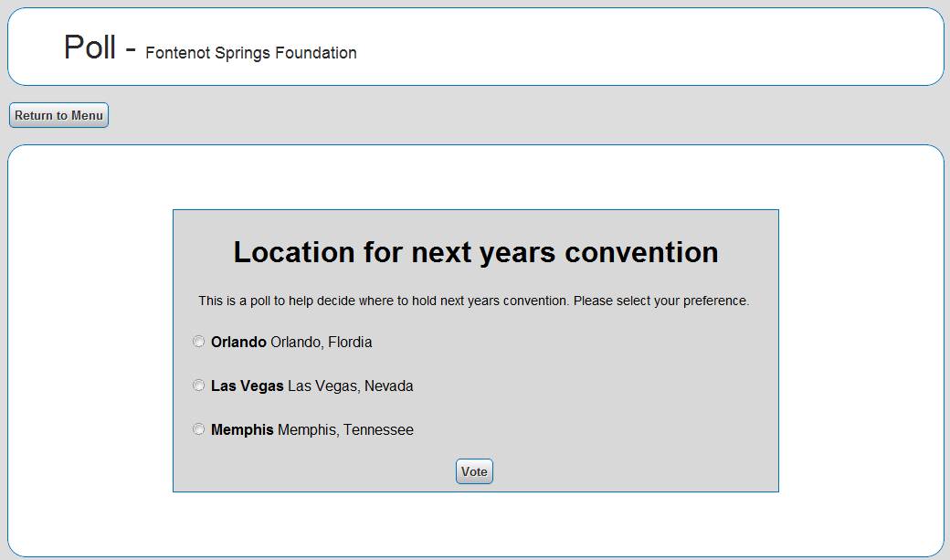Click the bold Orlando option label

tap(238, 343)
